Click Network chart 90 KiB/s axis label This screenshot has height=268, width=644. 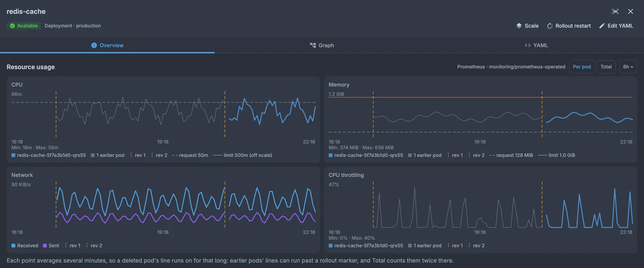21,185
